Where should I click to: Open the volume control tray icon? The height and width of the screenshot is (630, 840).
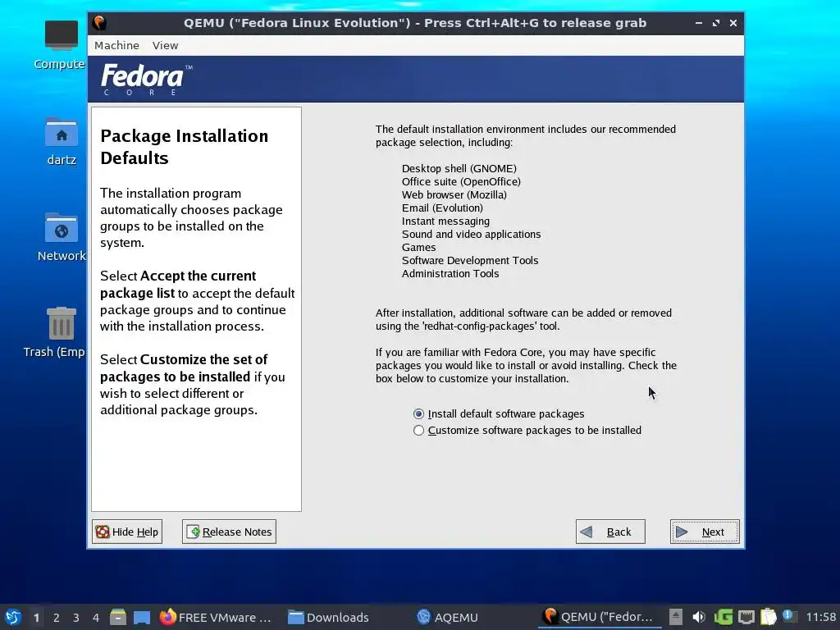pyautogui.click(x=699, y=617)
